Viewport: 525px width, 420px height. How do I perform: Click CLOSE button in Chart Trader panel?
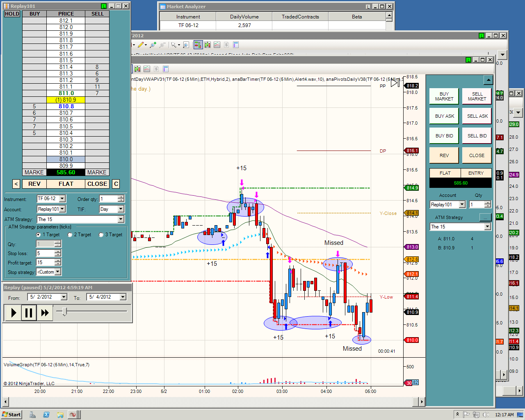point(477,155)
